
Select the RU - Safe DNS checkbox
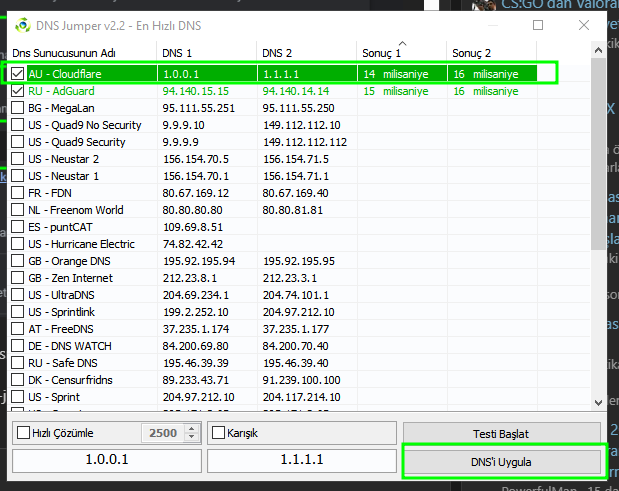point(17,362)
